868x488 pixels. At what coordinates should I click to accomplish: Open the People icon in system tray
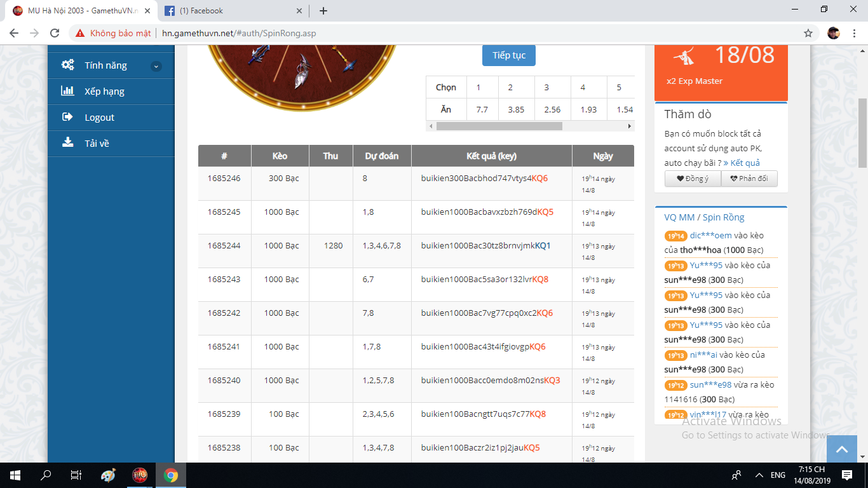pyautogui.click(x=736, y=475)
